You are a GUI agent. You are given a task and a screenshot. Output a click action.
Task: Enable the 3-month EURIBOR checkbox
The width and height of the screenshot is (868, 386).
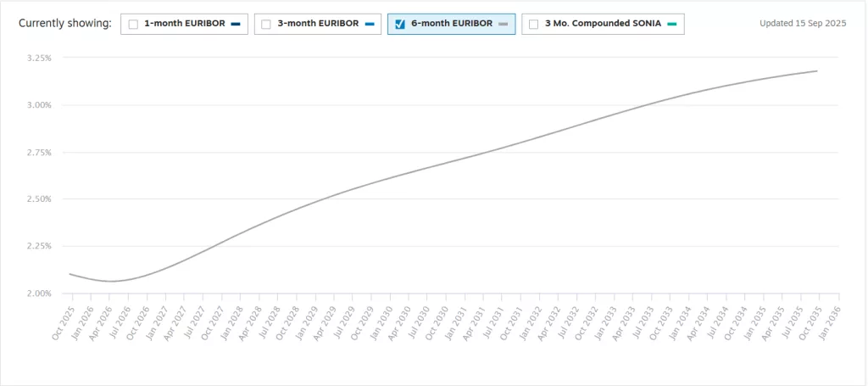266,25
